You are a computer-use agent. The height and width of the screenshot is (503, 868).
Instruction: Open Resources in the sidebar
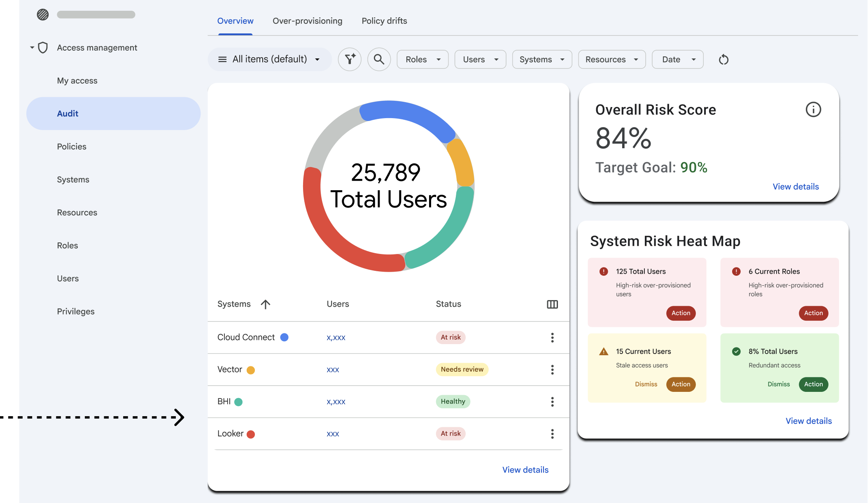[77, 212]
